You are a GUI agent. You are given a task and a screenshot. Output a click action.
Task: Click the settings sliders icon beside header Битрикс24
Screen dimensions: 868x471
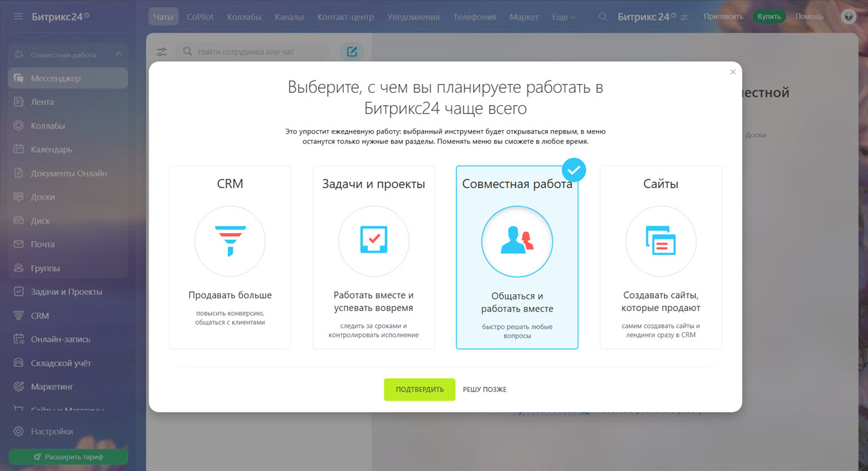[684, 17]
